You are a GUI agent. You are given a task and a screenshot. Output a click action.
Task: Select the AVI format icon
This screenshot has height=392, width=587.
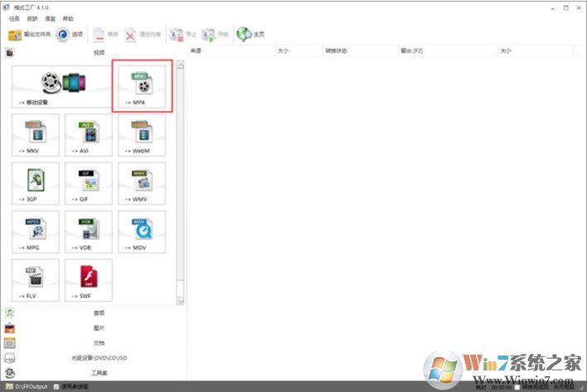88,134
